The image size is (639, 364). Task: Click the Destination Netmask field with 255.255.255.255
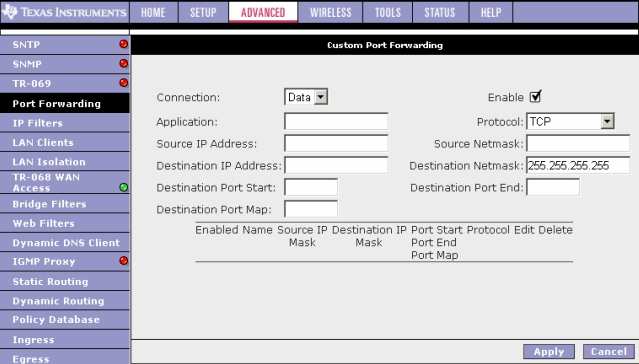[x=578, y=165]
